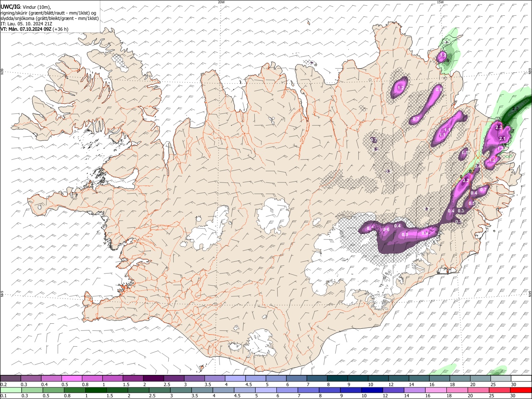Viewport: 532px width, 399px height.
Task: Select the violet bottom-row swatch starting at 12
Action: pos(393,390)
